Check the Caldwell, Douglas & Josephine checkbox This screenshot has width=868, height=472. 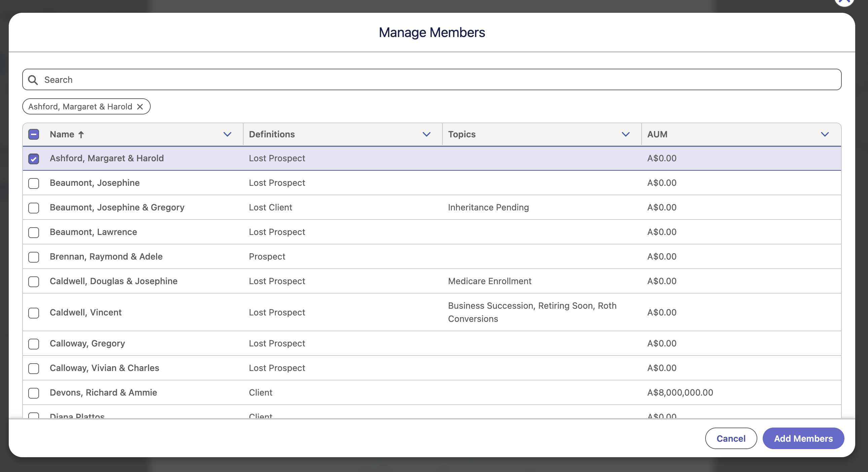pyautogui.click(x=34, y=282)
